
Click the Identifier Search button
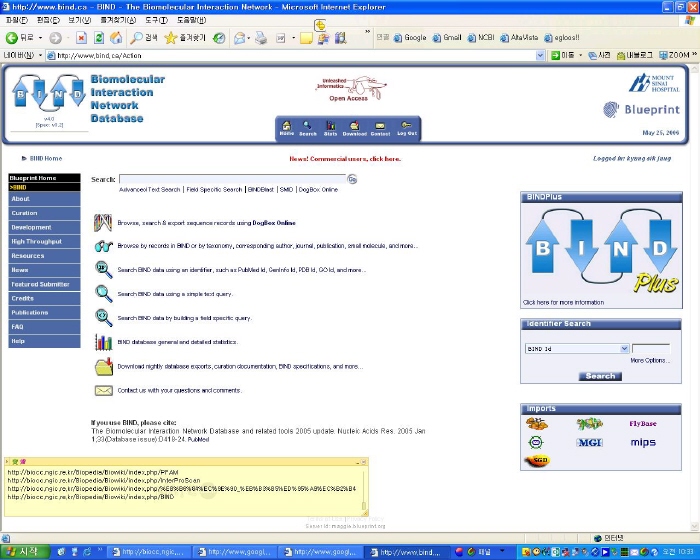[x=600, y=376]
